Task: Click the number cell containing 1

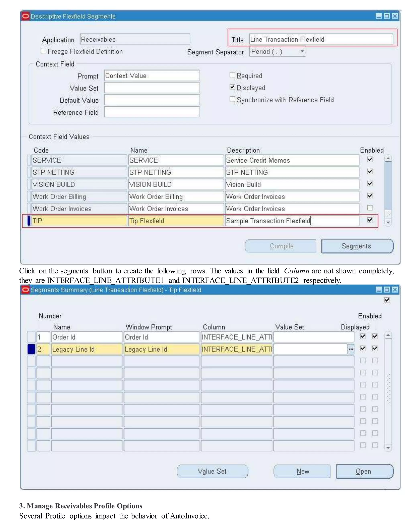Action: [x=43, y=337]
